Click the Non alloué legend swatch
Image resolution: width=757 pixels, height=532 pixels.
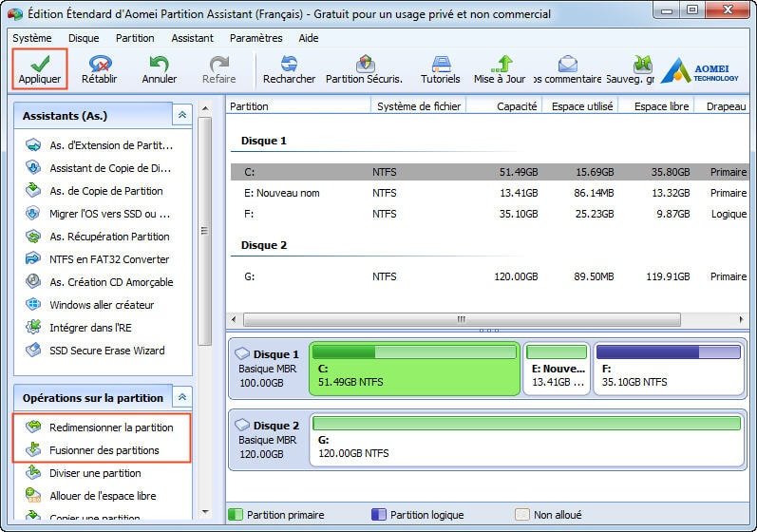coord(521,515)
